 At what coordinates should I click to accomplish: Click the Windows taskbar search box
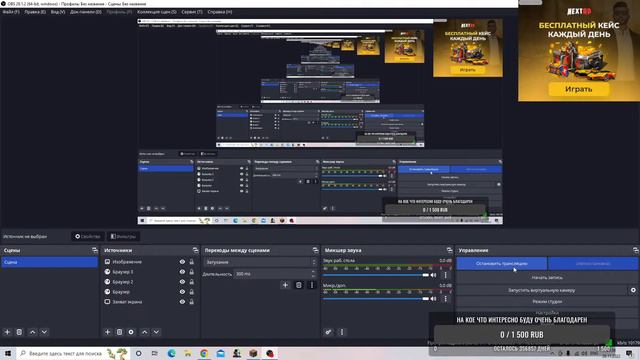tap(73, 353)
